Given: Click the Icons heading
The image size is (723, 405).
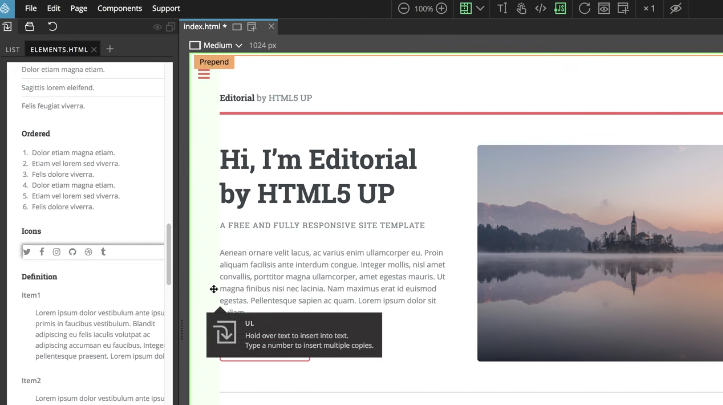Looking at the screenshot, I should click(x=31, y=231).
